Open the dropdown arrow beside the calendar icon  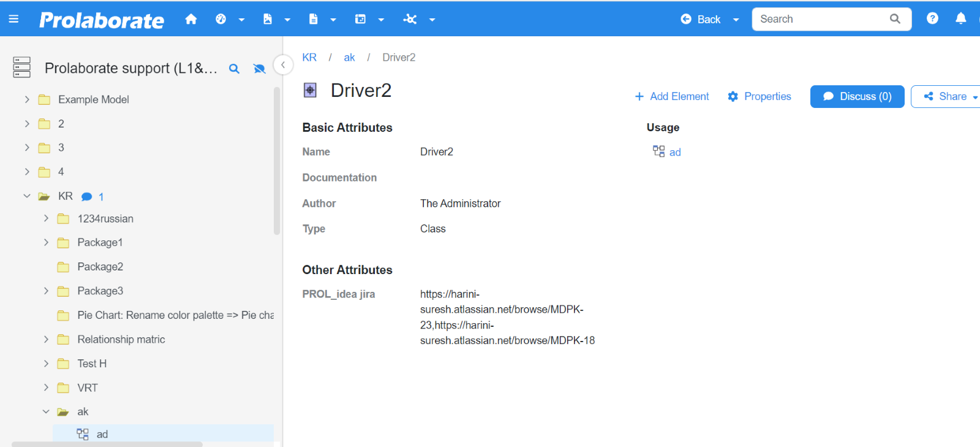click(x=381, y=20)
